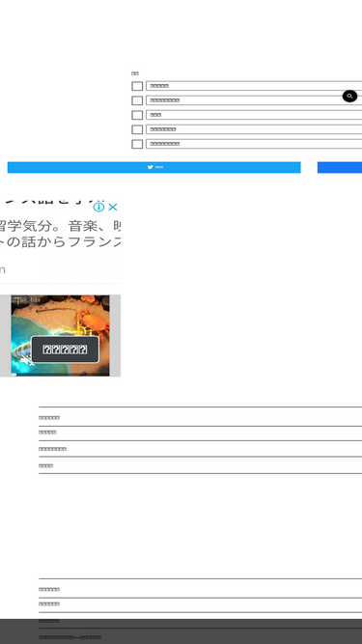Tick the second checkbox in the list
The height and width of the screenshot is (644, 362).
point(137,100)
